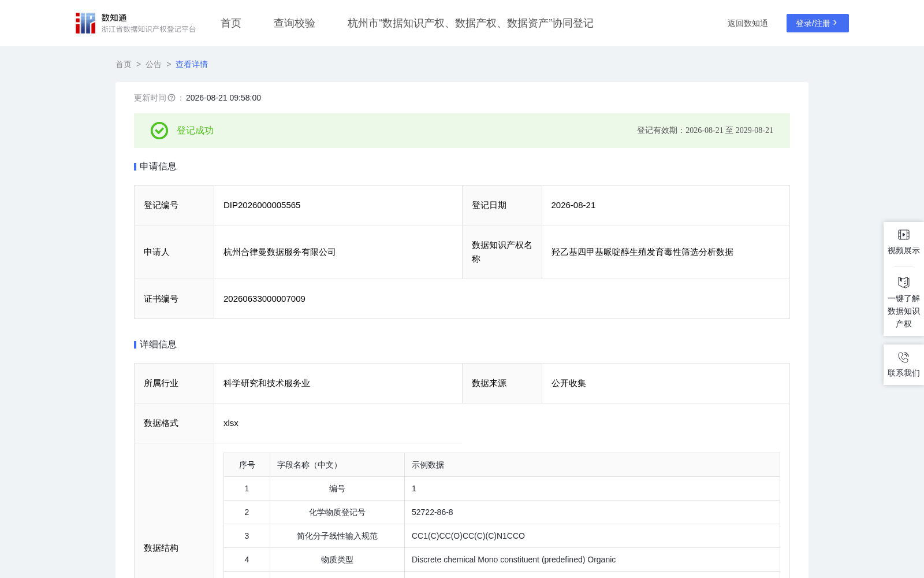Screen dimensions: 924x578
Task: Click the 登记编号 label cell
Action: click(x=174, y=205)
